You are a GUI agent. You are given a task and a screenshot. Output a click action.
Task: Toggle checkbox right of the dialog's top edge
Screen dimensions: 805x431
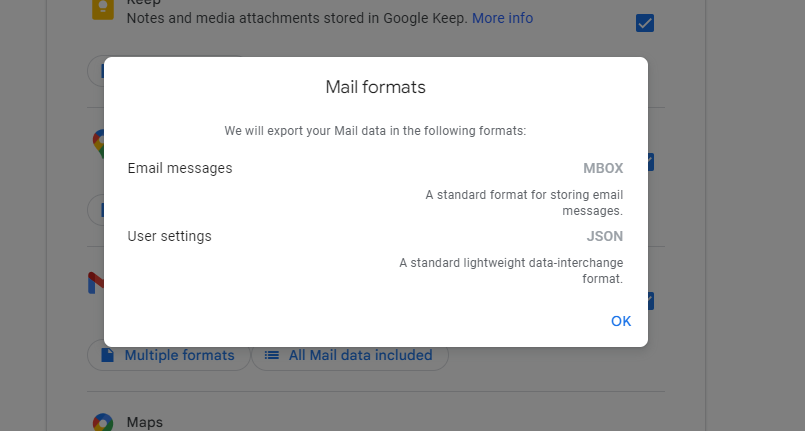[x=651, y=162]
